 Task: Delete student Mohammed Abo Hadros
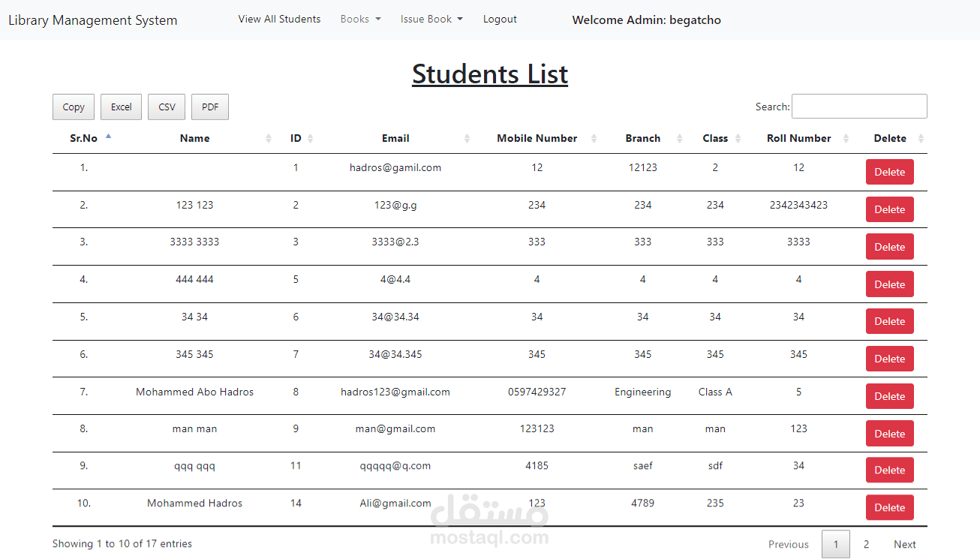889,396
